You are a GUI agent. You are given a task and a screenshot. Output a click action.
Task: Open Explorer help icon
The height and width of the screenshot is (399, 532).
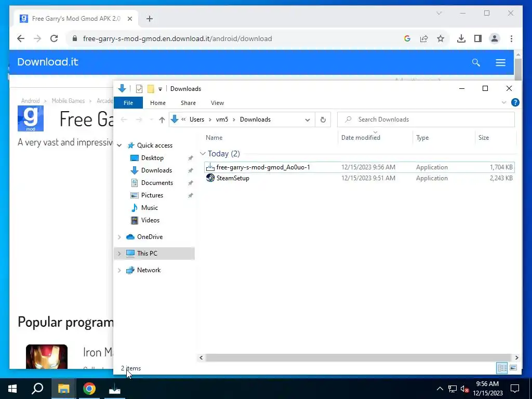[x=515, y=102]
